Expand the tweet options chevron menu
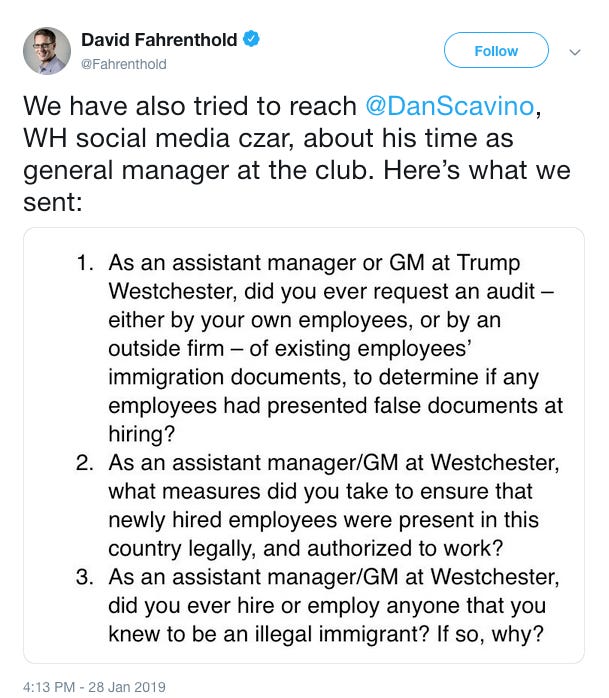Image resolution: width=609 pixels, height=698 pixels. click(575, 52)
